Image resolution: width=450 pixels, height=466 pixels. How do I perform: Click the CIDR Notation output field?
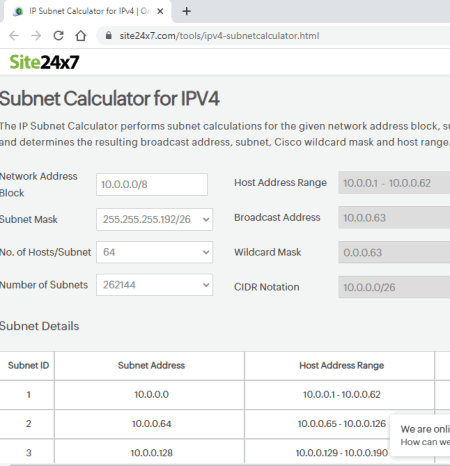pyautogui.click(x=394, y=287)
